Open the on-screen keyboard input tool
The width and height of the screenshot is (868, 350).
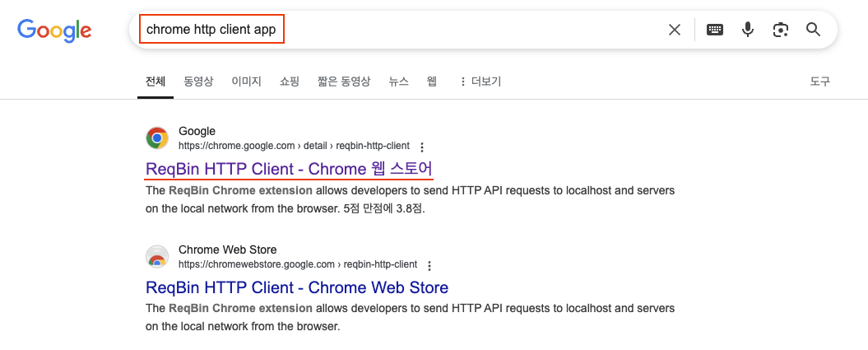coord(715,30)
